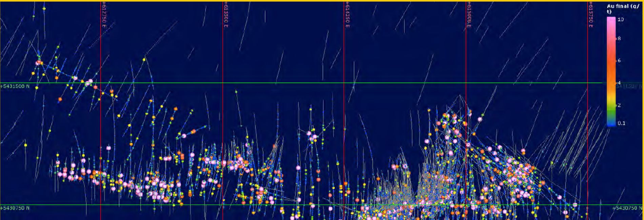Click the +615000 E easting label

[x=469, y=14]
